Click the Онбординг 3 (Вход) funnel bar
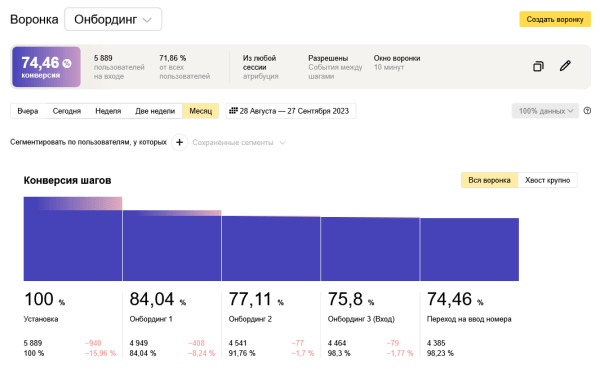Image resolution: width=600 pixels, height=380 pixels. (370, 249)
